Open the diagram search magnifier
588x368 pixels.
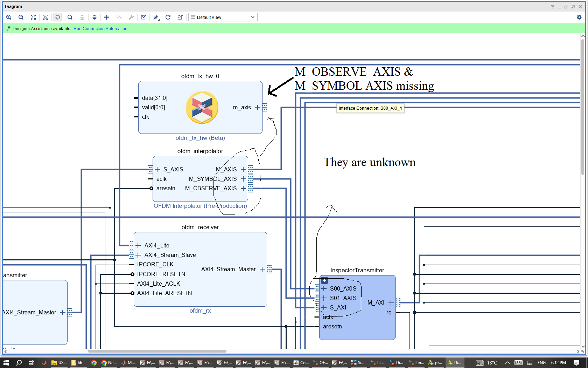coord(70,17)
